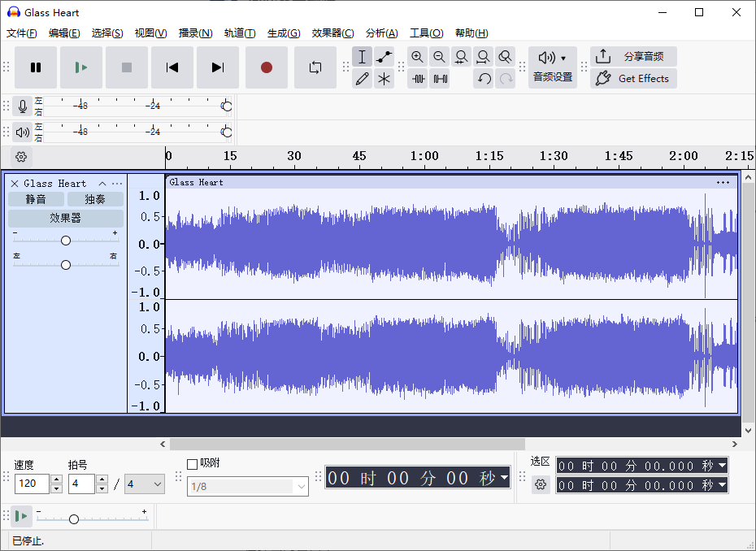Screen dimensions: 756x551
Task: Click the trim audio outside selection icon
Action: tap(417, 78)
